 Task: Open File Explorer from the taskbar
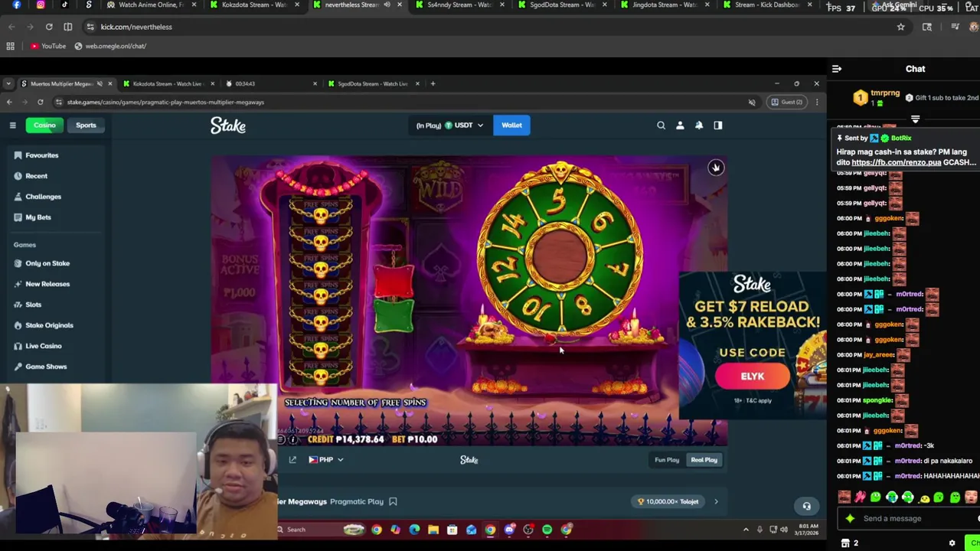coord(433,530)
